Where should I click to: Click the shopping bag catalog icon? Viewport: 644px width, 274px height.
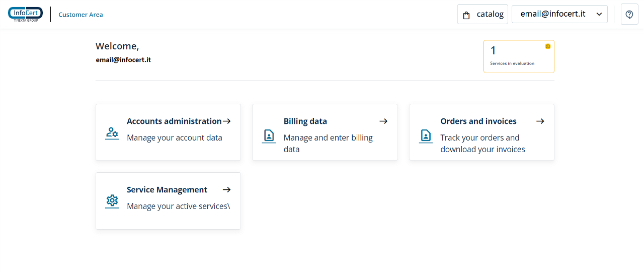(466, 15)
